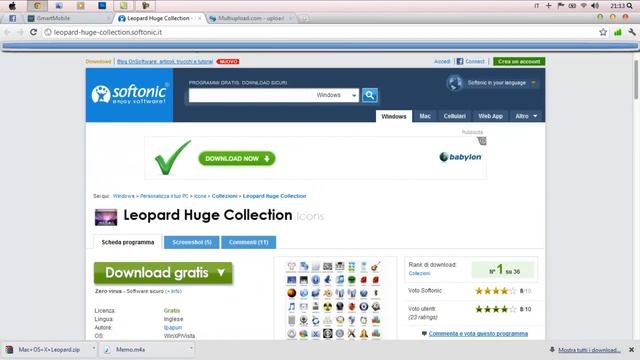Select the Web App tab
This screenshot has height=360, width=640.
click(490, 116)
